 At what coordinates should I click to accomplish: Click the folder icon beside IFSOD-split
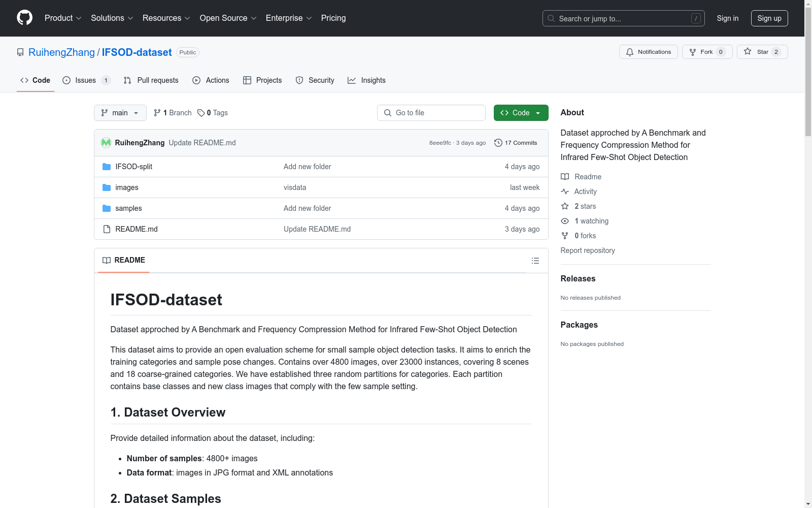[107, 167]
